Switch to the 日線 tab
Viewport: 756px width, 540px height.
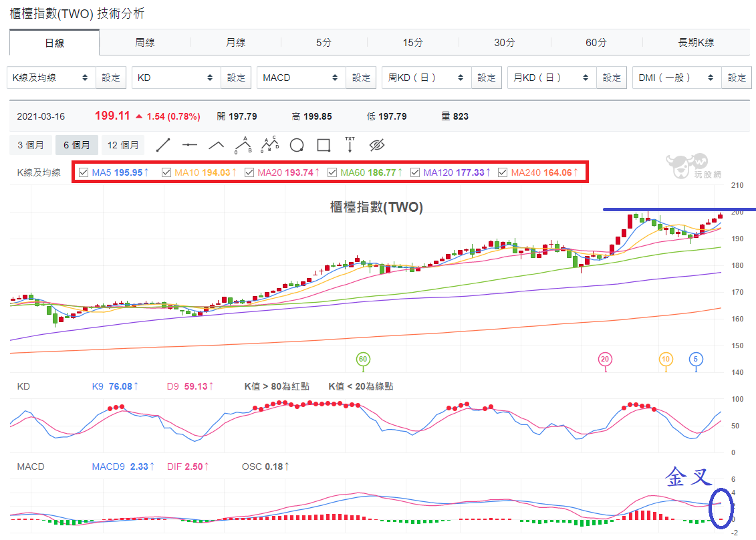tap(55, 43)
